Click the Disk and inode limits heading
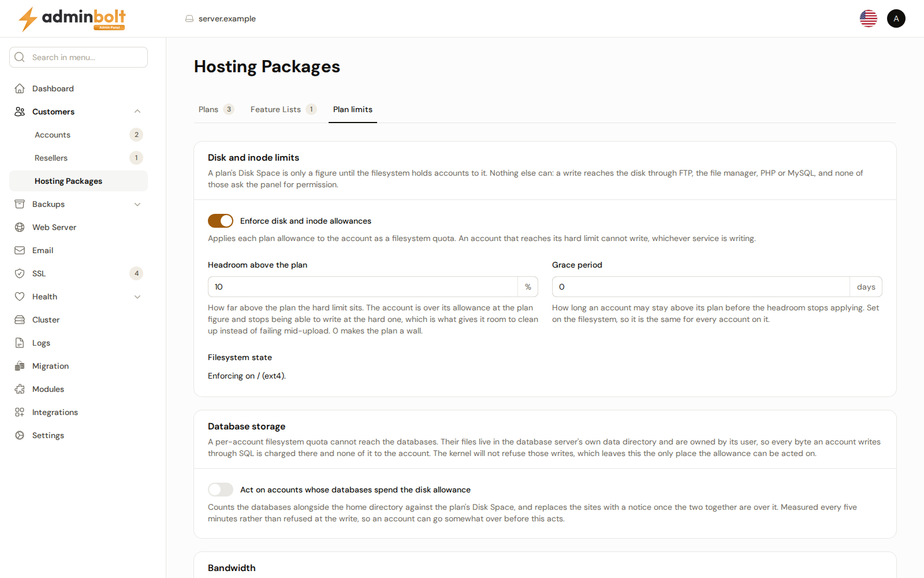 (x=254, y=157)
